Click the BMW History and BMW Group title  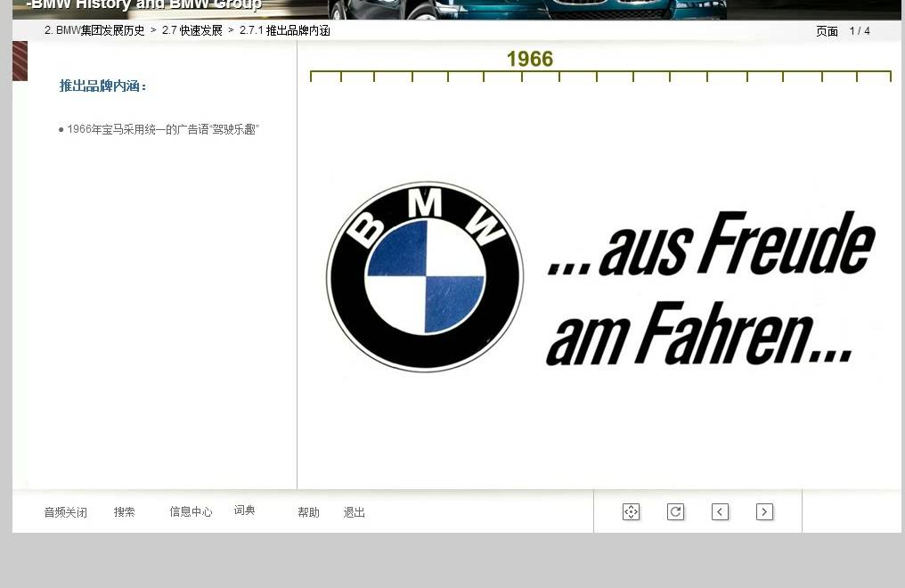(x=144, y=5)
